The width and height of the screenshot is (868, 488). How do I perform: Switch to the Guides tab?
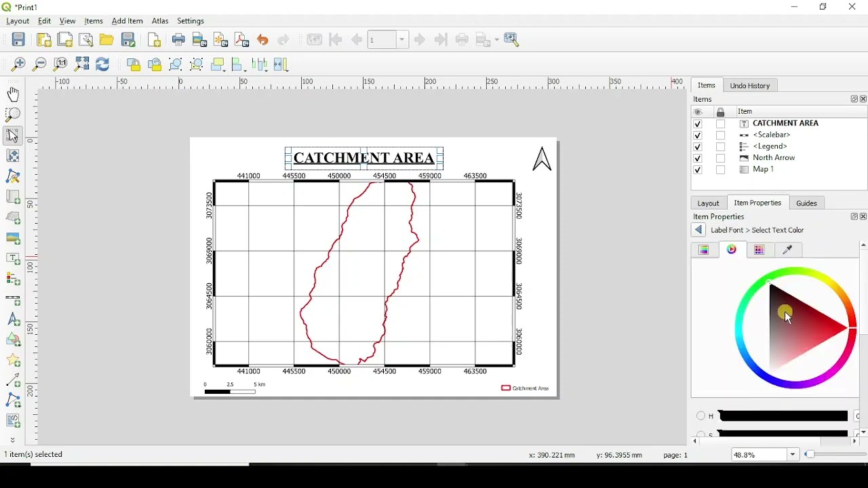[807, 203]
